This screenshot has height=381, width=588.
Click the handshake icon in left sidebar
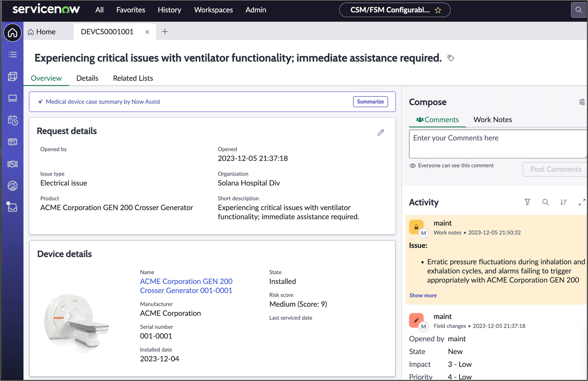13,164
